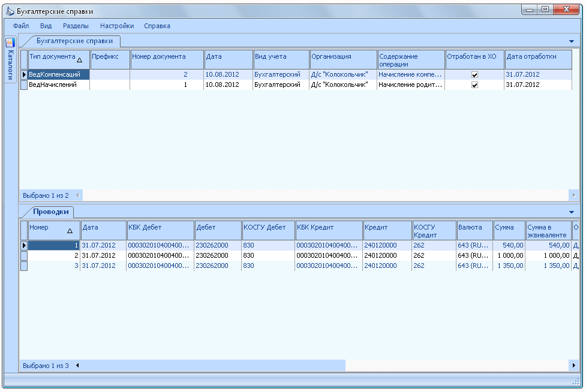Click the 1 000,00 Сумма cell

(x=509, y=255)
